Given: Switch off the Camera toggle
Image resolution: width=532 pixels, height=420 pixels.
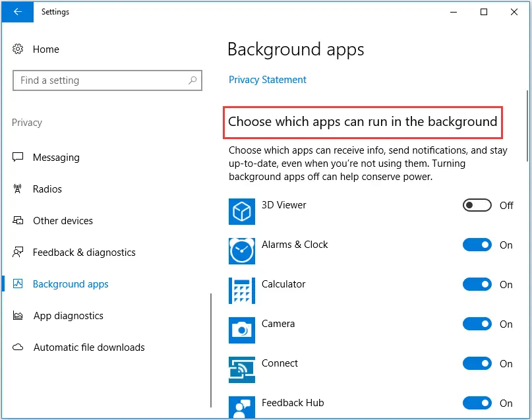Looking at the screenshot, I should [477, 324].
